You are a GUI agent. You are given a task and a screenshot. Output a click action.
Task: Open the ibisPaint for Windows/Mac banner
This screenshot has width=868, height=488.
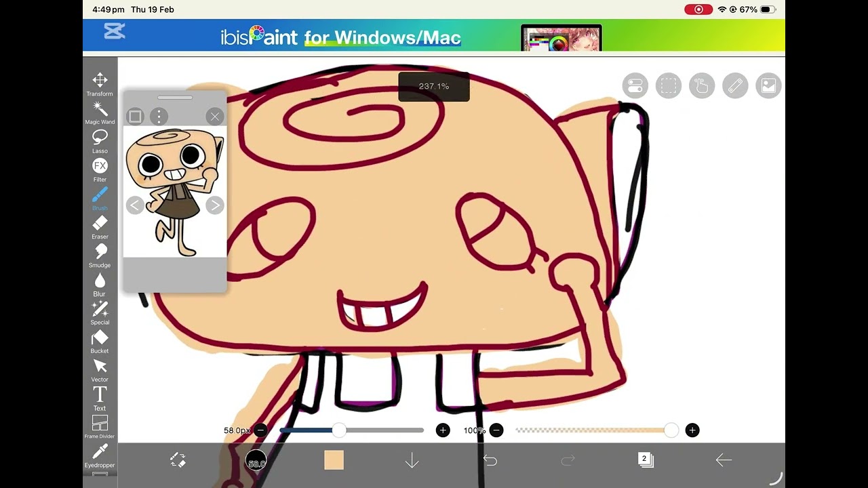coord(434,35)
